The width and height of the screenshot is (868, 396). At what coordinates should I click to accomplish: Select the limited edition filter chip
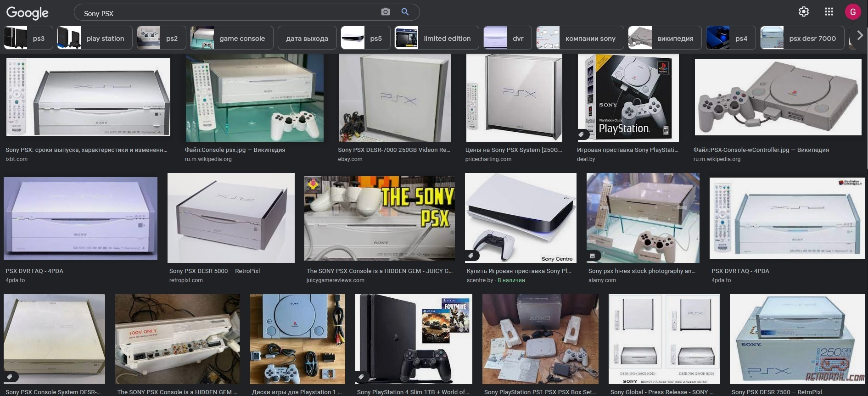click(x=437, y=38)
